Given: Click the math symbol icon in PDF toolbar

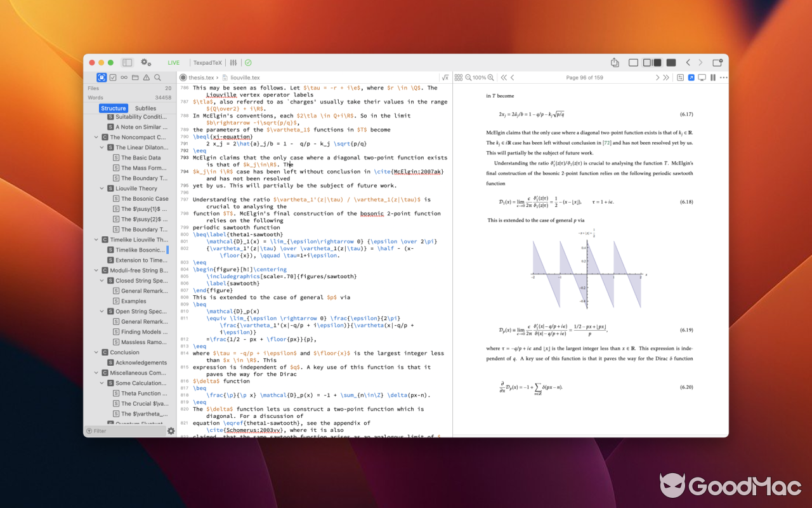Looking at the screenshot, I should [445, 77].
